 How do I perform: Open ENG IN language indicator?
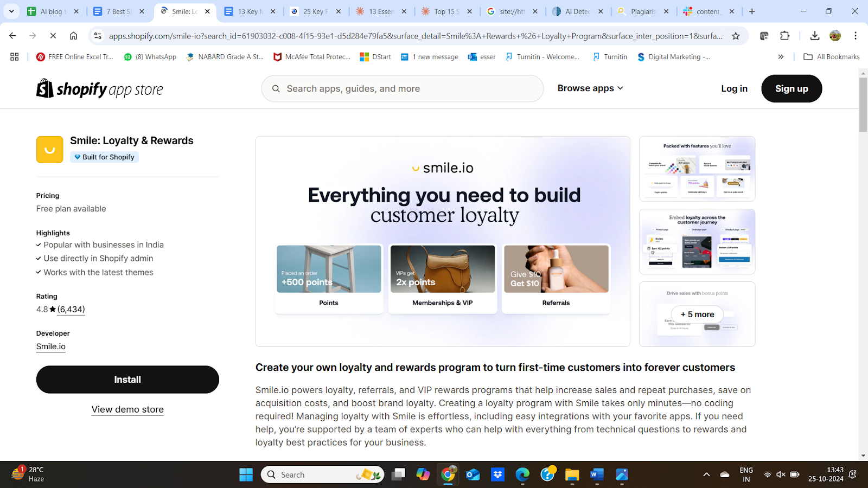(x=746, y=474)
